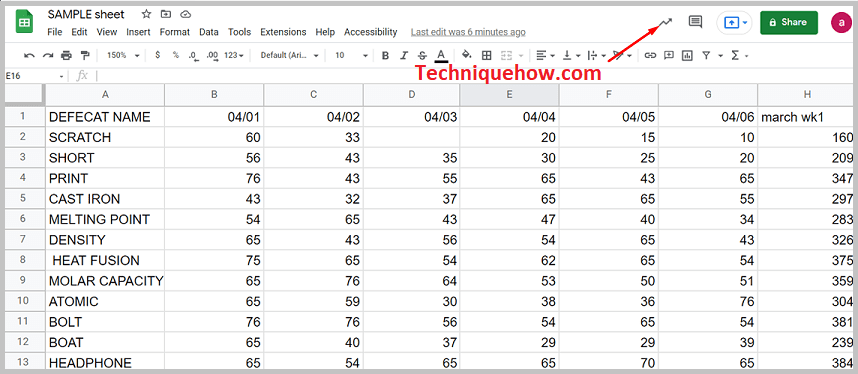The height and width of the screenshot is (374, 858).
Task: Open comment history icon
Action: (x=695, y=22)
